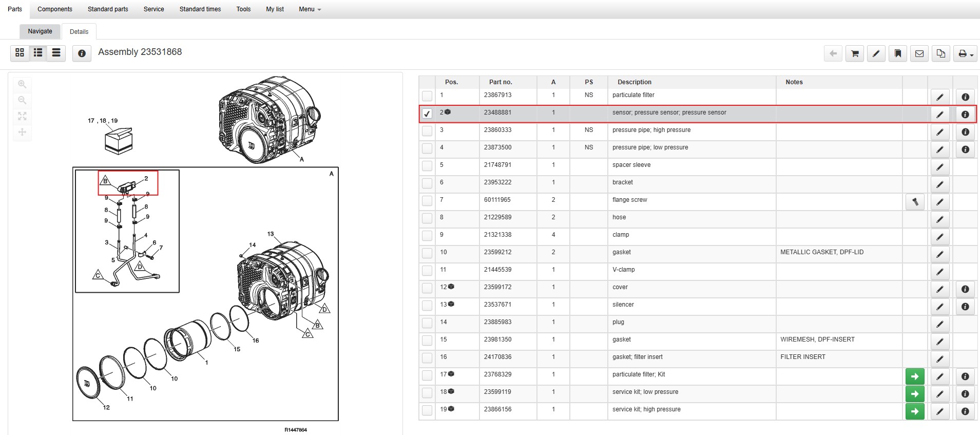Follow green arrow for service kit; high pressure

coord(915,411)
